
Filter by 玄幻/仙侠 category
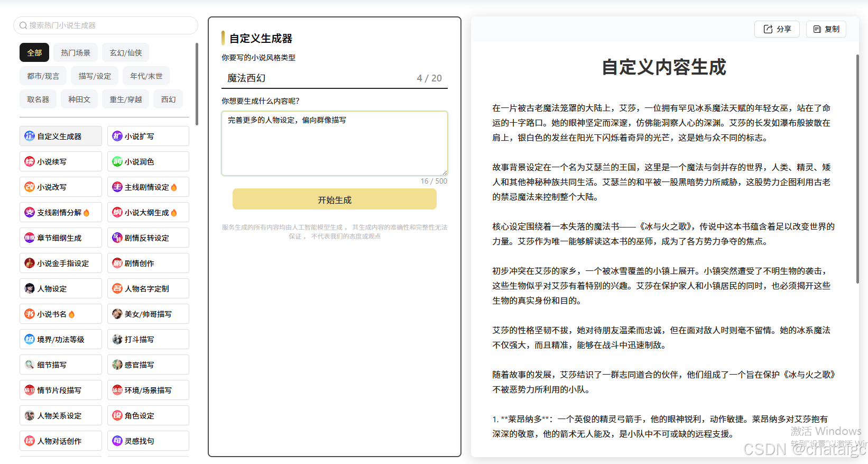[x=126, y=52]
